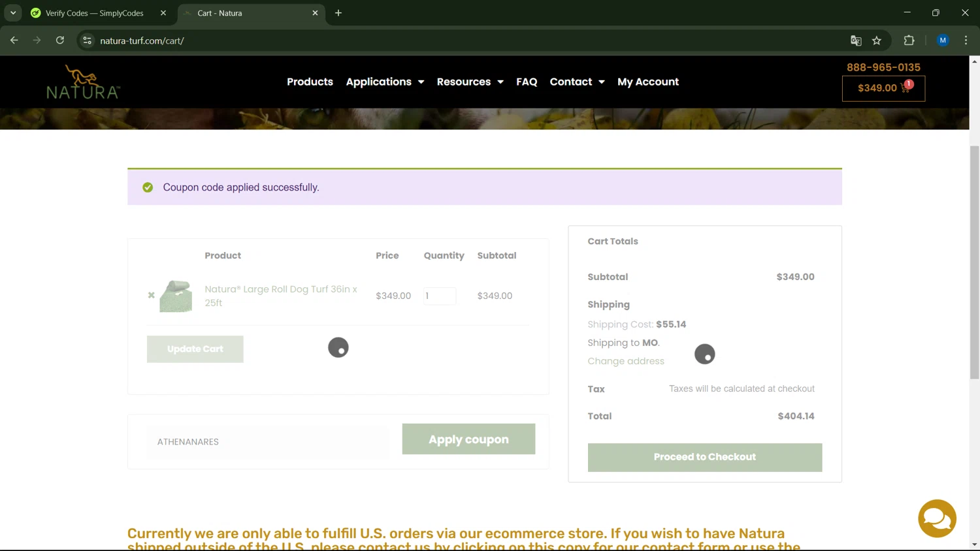
Task: Click the coupon code field with ATHENANARES
Action: [267, 442]
